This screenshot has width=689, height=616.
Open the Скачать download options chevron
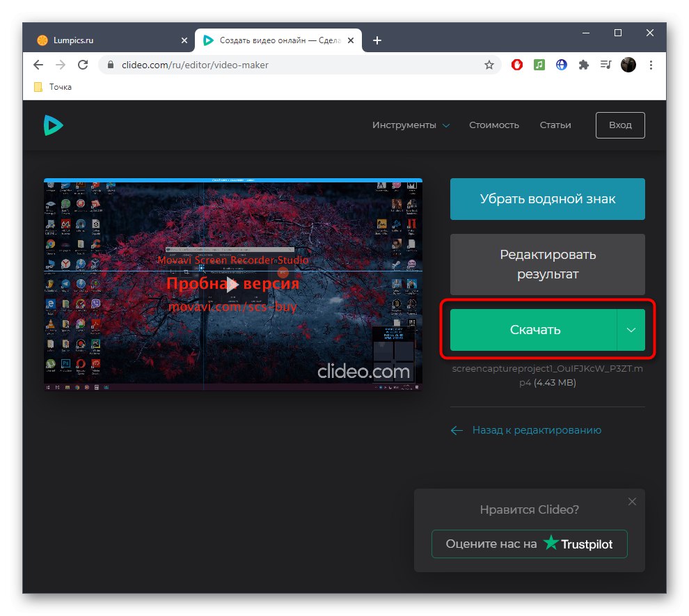click(631, 330)
